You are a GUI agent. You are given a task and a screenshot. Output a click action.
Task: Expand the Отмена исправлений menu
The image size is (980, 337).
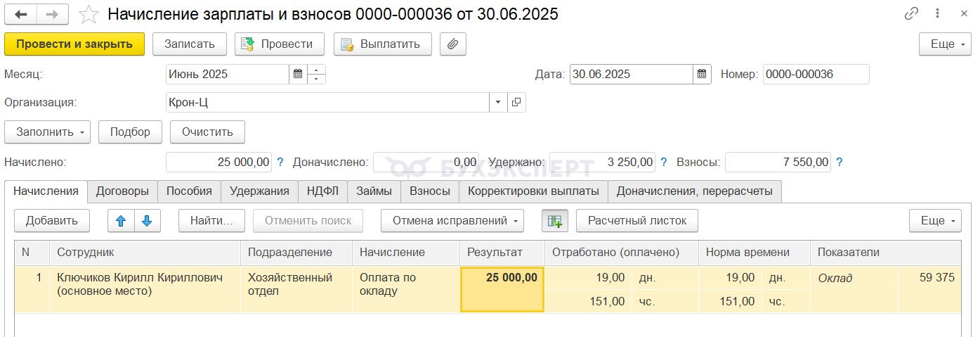point(452,220)
